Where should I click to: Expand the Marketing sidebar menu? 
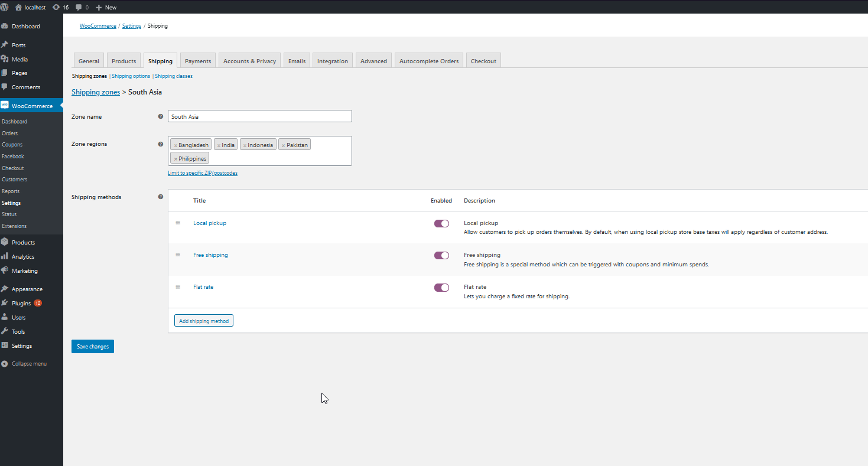24,271
